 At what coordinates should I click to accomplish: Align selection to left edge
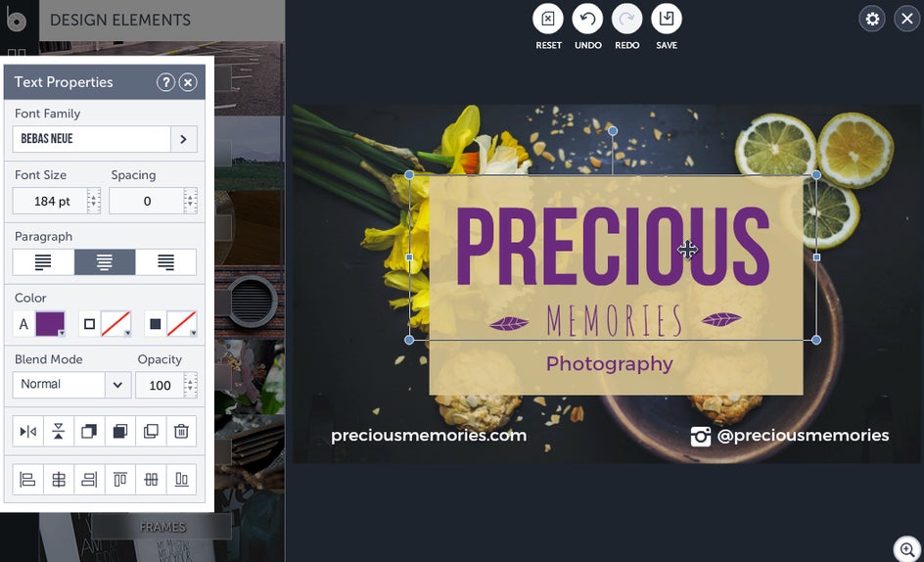pyautogui.click(x=27, y=480)
